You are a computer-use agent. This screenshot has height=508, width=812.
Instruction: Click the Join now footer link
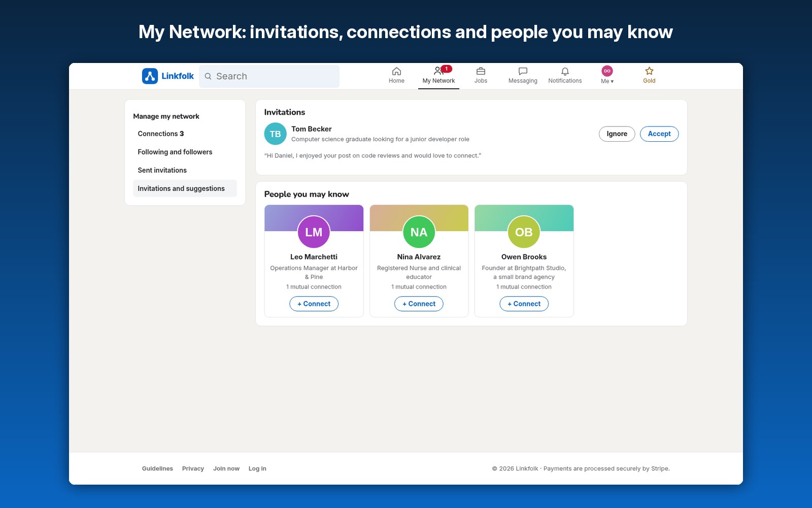tap(226, 469)
